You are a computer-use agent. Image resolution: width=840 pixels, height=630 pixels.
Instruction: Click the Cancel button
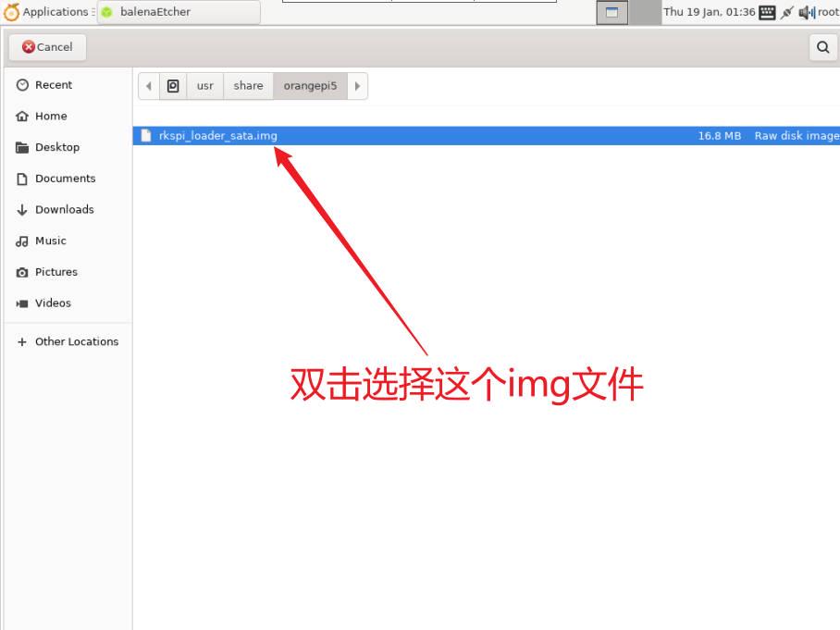click(x=47, y=47)
